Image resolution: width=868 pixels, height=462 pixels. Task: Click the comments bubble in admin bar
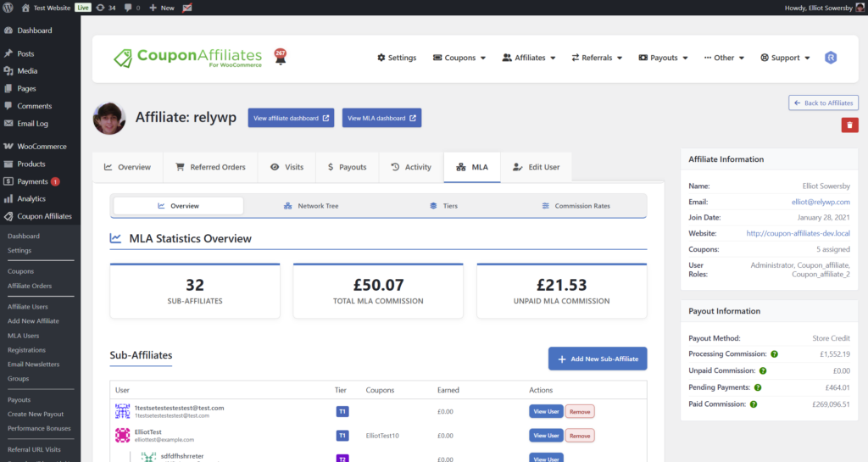point(131,8)
